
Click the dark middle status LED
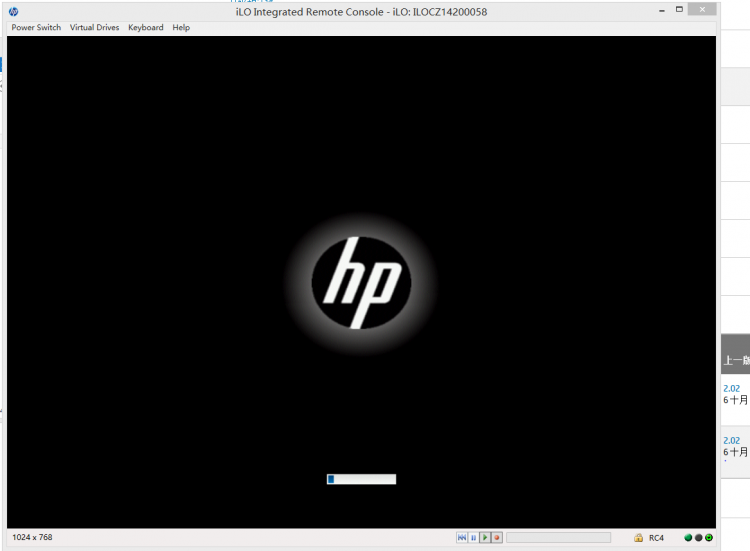point(698,538)
